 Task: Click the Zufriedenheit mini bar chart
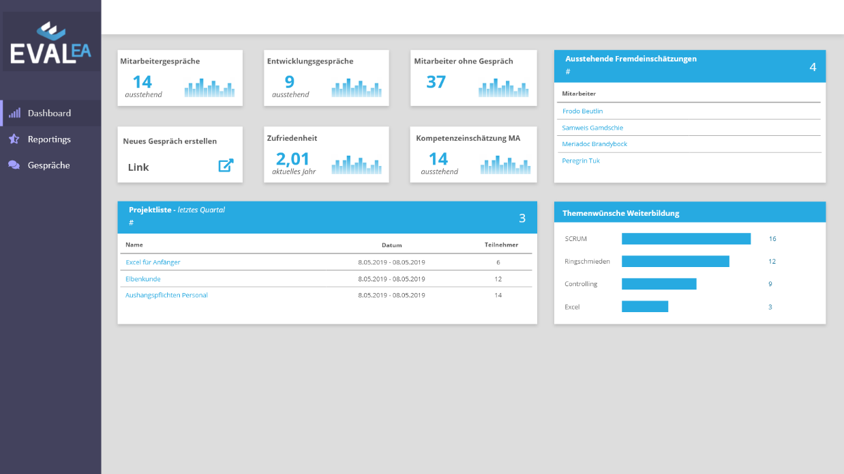[356, 165]
